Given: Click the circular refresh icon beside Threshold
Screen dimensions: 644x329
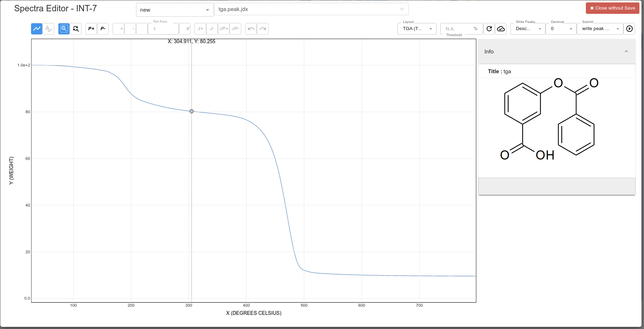Looking at the screenshot, I should [489, 29].
